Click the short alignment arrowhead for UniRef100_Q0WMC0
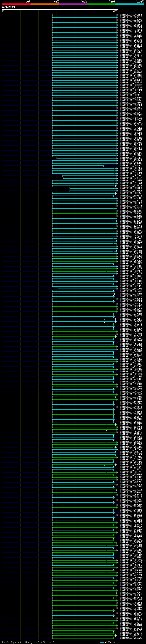 pos(103,166)
